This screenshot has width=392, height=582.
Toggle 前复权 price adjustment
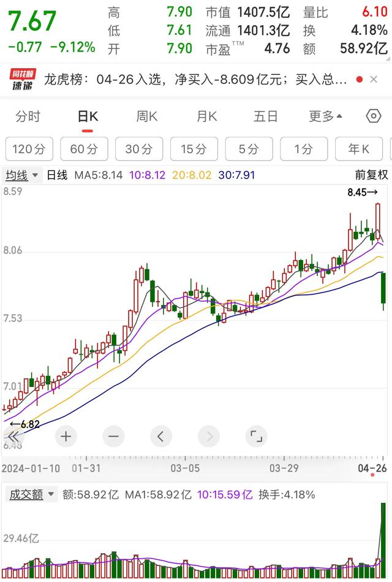click(x=371, y=175)
